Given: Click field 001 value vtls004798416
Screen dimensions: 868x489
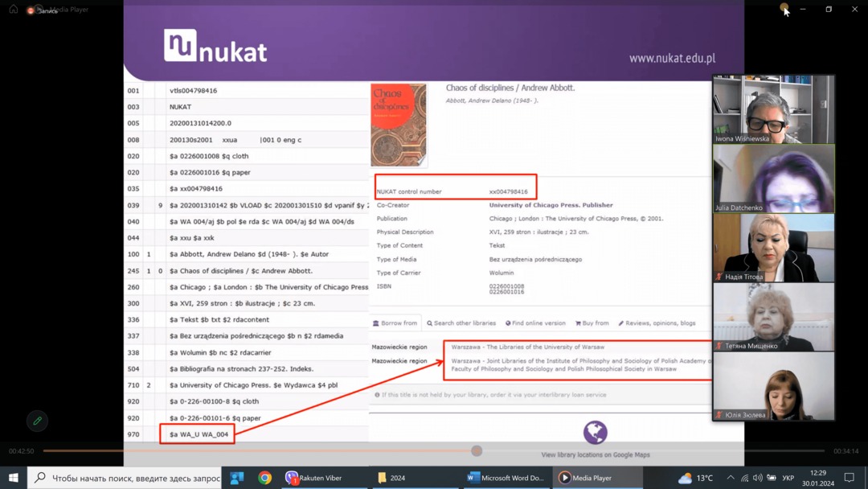Looking at the screenshot, I should tap(193, 90).
